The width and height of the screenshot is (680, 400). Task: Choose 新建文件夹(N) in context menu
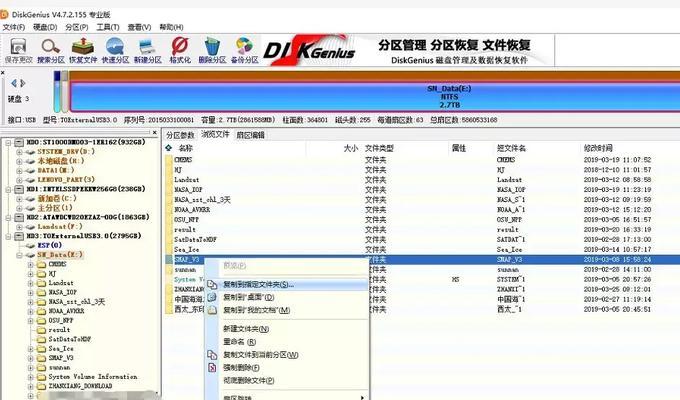287,329
